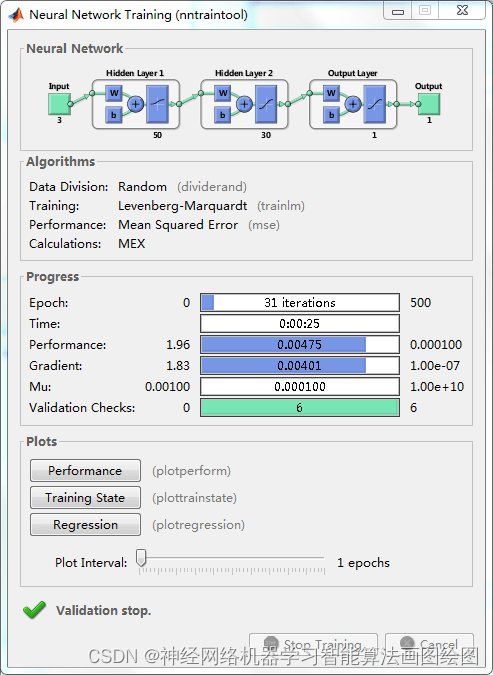Click the (plotperform) label
The height and width of the screenshot is (675, 493).
click(191, 471)
